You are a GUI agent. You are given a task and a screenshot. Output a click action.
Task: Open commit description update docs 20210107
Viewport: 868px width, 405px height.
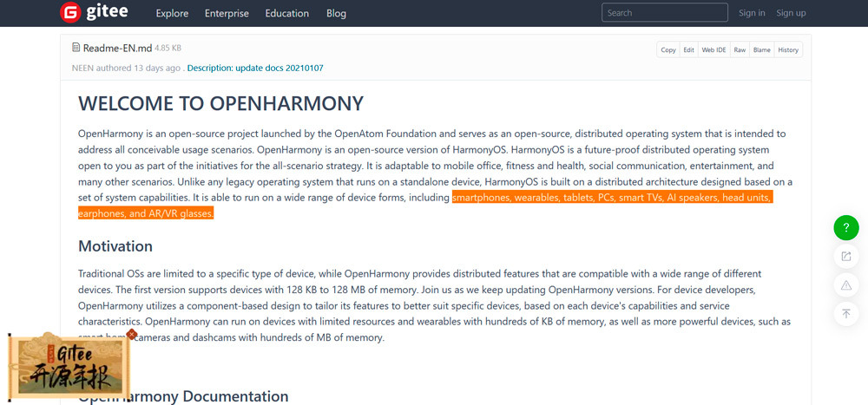pyautogui.click(x=255, y=68)
